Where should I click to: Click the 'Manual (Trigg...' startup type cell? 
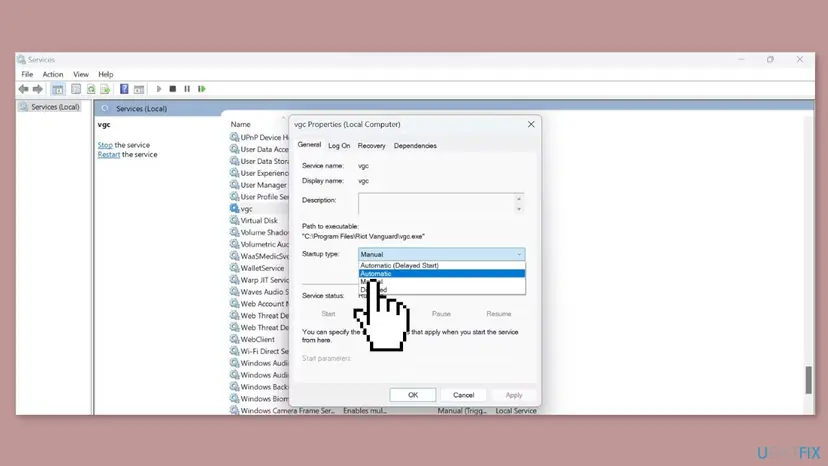click(462, 411)
